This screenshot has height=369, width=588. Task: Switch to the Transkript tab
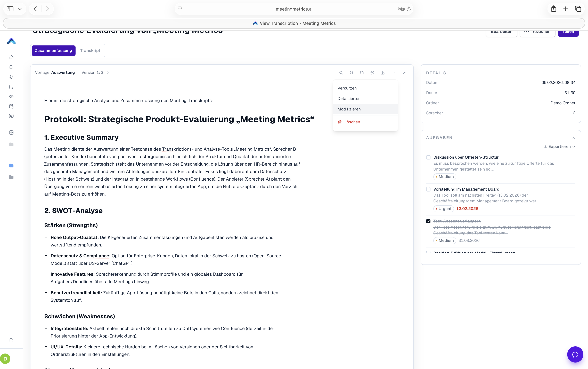tap(90, 51)
